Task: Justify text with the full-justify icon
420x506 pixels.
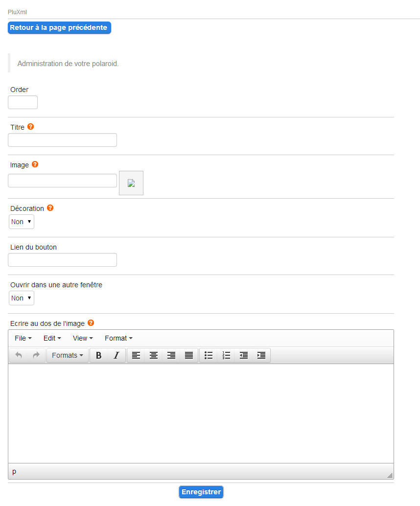Action: pos(189,355)
